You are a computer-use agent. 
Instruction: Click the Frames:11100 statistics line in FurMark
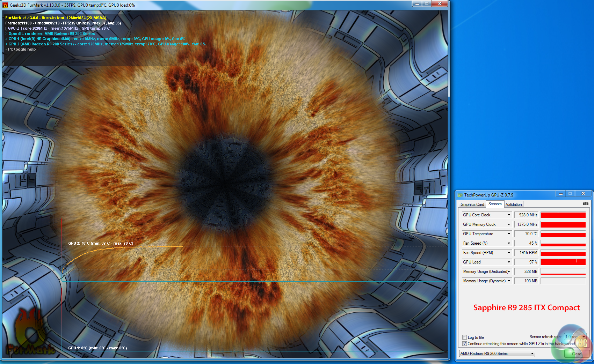[x=63, y=23]
